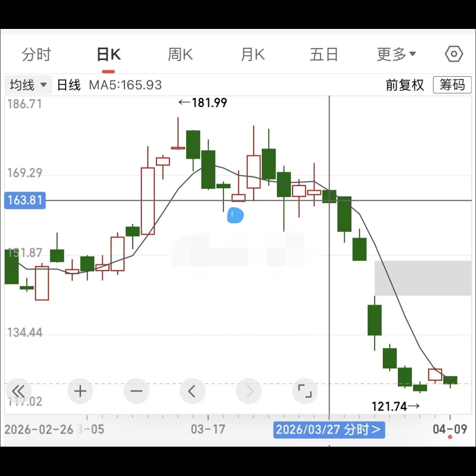Toggle 前复权 price adjustment mode

(405, 84)
